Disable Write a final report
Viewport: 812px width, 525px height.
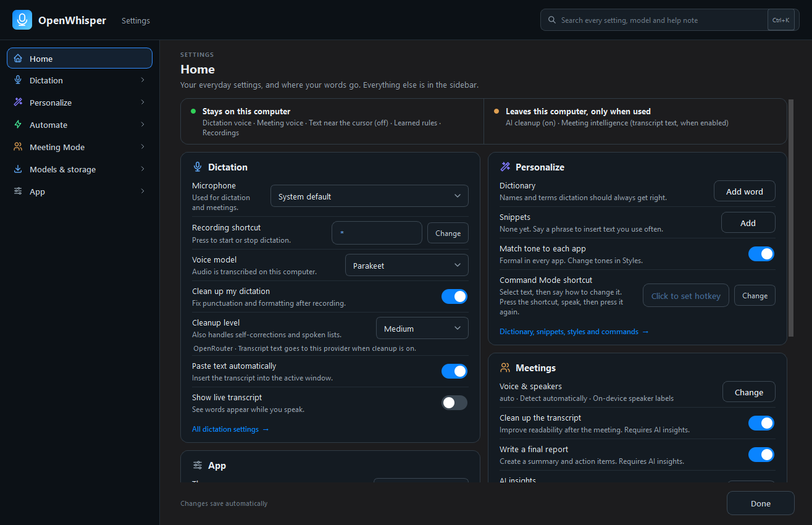761,455
